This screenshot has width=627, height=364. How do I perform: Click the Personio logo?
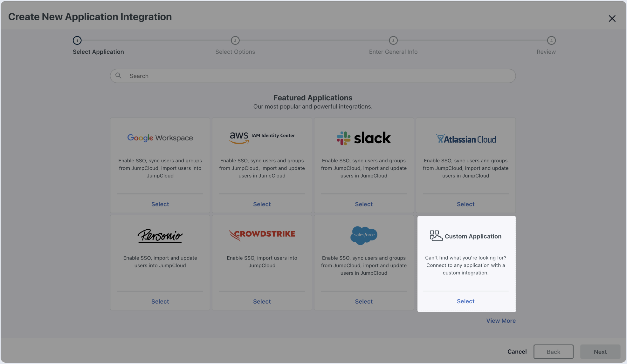point(160,236)
